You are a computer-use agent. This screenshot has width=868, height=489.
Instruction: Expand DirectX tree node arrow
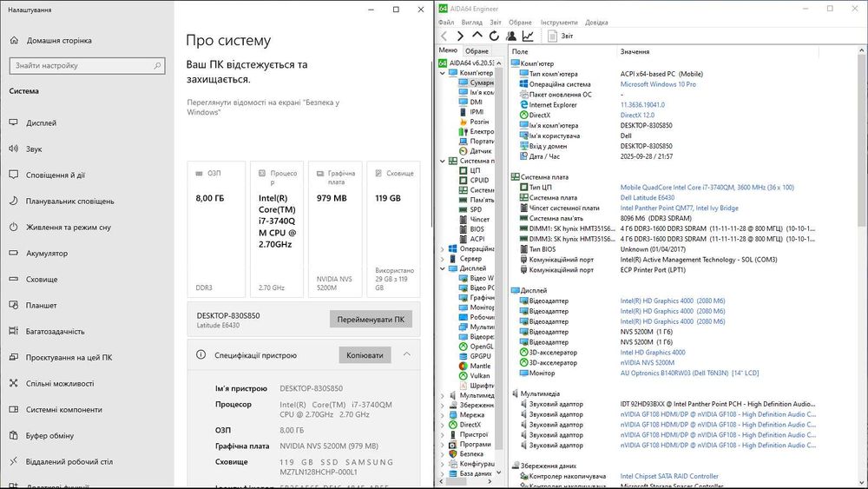point(443,426)
